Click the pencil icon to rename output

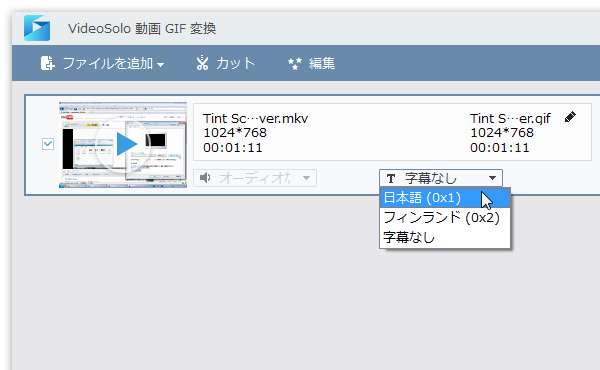570,117
